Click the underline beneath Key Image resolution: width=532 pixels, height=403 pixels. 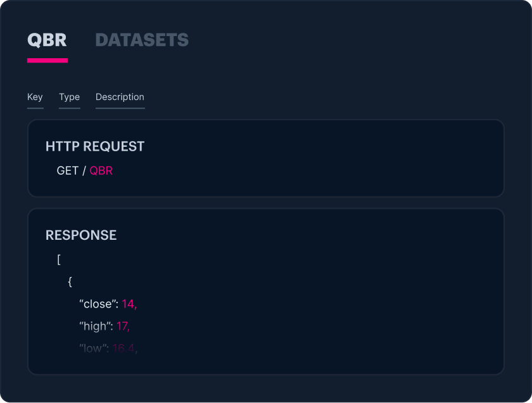click(35, 108)
